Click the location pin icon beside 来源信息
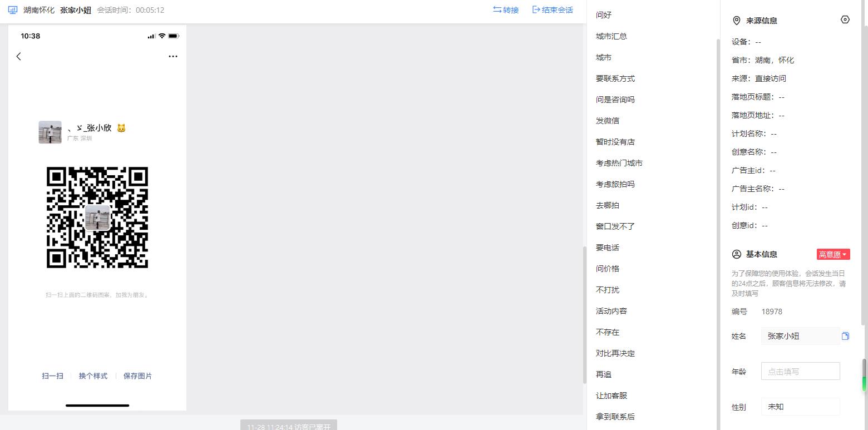868x430 pixels. click(x=736, y=21)
